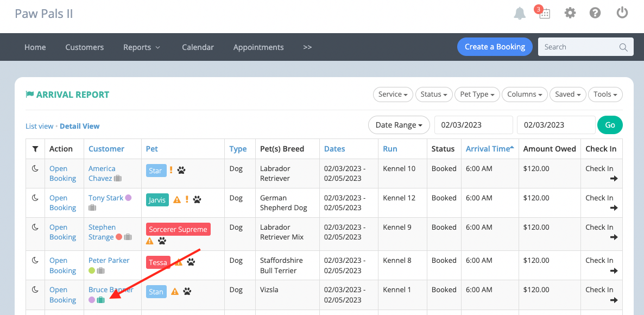Click the search magnifier icon
Viewport: 644px width, 315px height.
tap(623, 47)
